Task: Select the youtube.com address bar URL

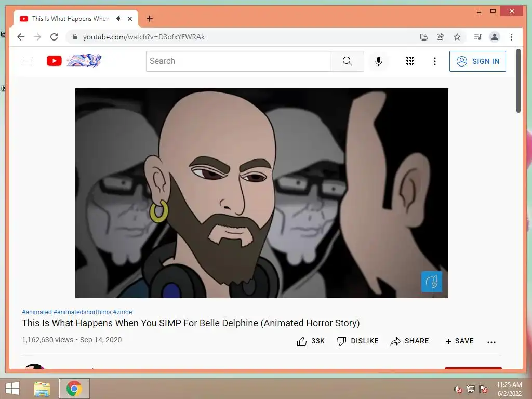Action: 144,37
